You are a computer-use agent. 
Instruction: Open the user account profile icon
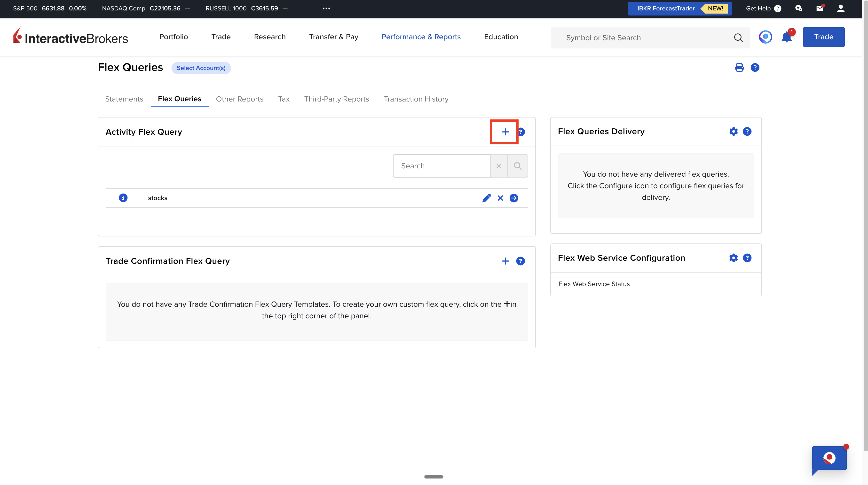[841, 8]
